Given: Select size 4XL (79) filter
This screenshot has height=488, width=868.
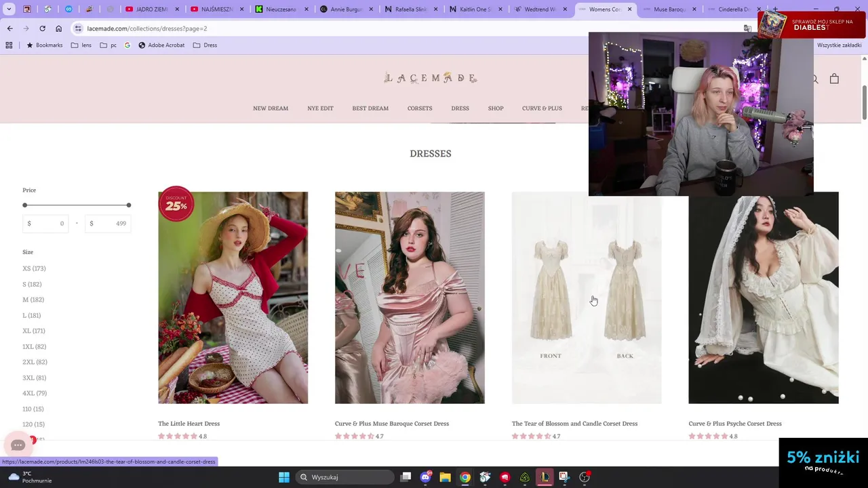Looking at the screenshot, I should [35, 393].
